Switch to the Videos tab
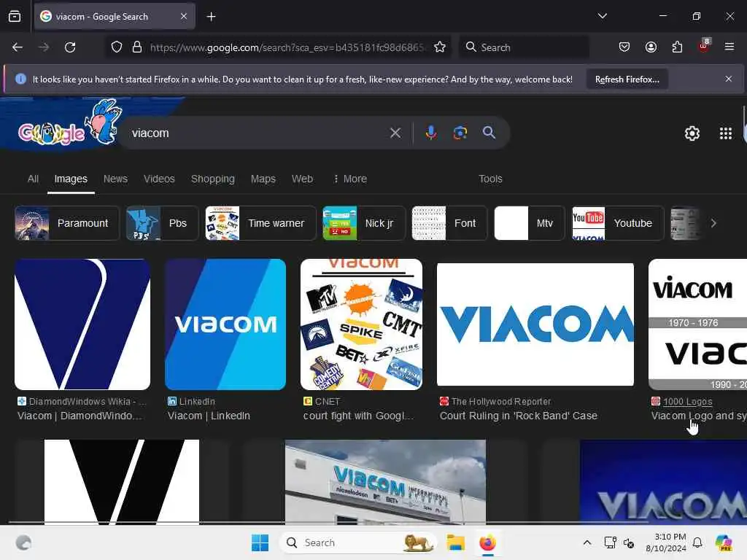747x560 pixels. pos(159,179)
